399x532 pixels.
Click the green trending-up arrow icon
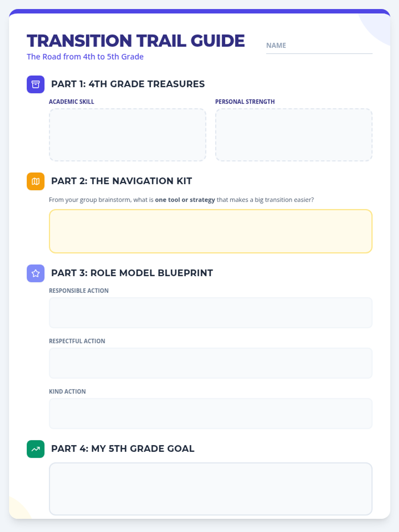(x=36, y=449)
